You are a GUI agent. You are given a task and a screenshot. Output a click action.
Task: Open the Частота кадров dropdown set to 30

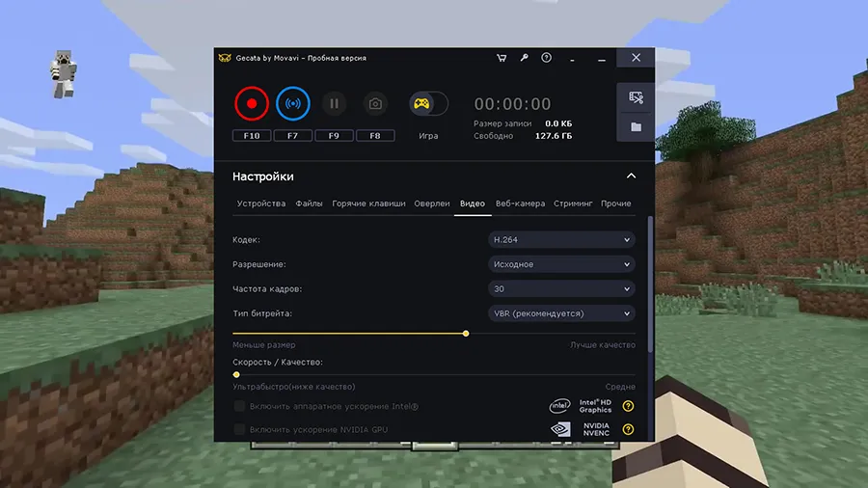[x=560, y=288]
